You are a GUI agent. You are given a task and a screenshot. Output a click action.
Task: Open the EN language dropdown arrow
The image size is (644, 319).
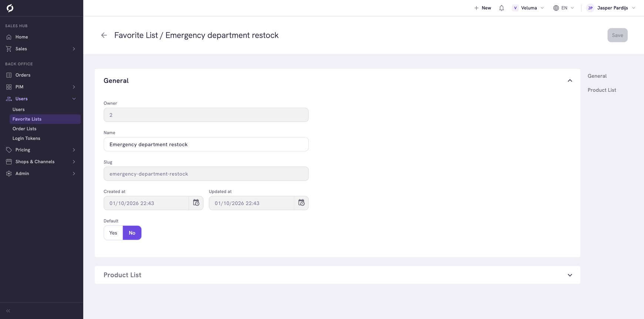tap(572, 8)
